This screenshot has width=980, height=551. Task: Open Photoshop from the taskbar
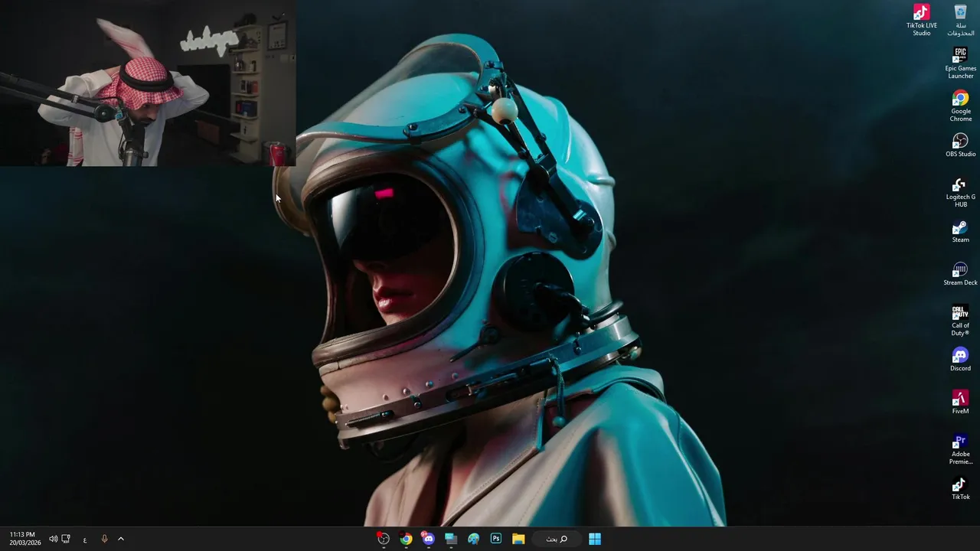coord(495,539)
